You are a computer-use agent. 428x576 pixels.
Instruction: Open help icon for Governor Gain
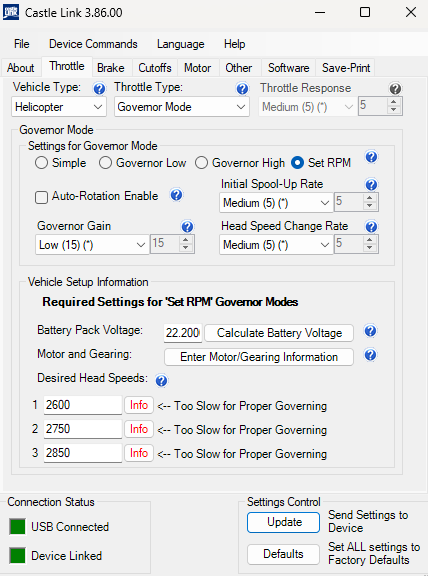pyautogui.click(x=187, y=227)
